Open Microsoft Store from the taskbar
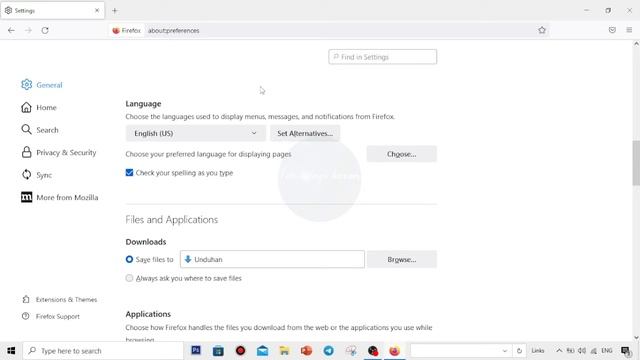 [218, 351]
